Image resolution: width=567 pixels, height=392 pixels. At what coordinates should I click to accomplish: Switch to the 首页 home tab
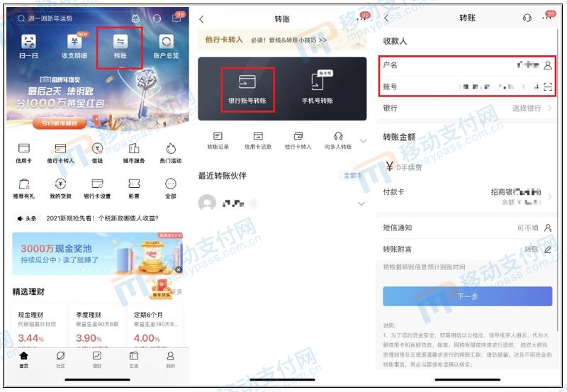(24, 359)
